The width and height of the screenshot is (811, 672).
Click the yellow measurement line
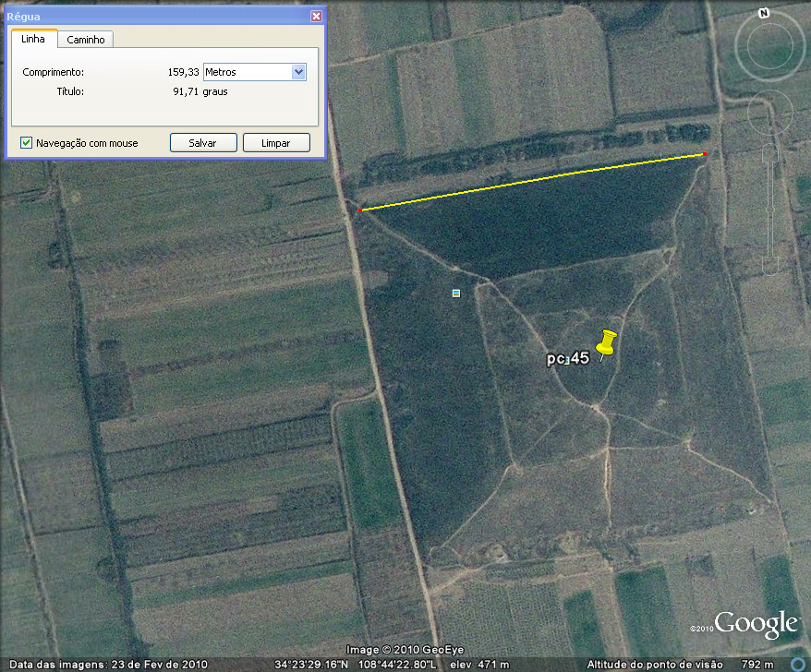click(532, 183)
